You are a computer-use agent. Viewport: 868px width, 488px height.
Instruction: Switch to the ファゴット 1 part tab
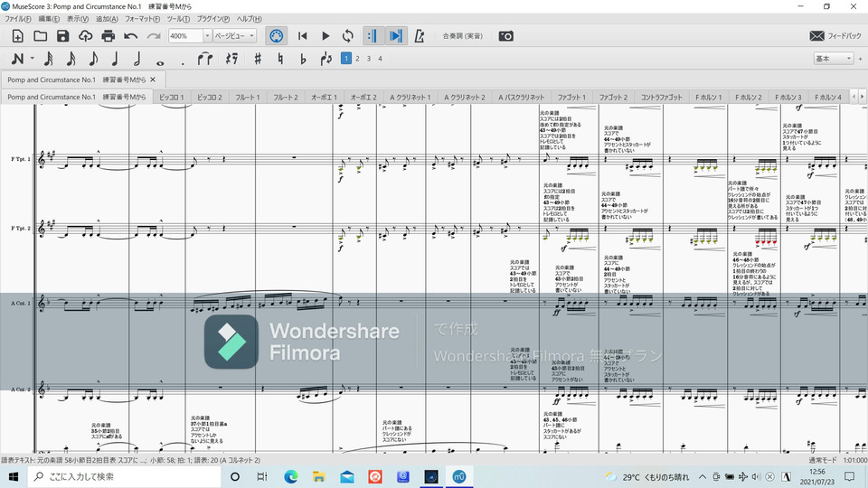tap(571, 97)
